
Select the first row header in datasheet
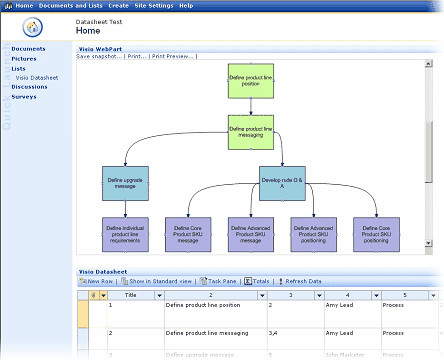83,314
